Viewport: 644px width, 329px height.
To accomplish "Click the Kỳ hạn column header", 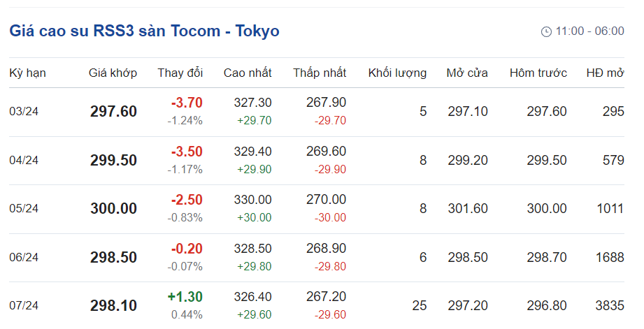I will (x=27, y=73).
